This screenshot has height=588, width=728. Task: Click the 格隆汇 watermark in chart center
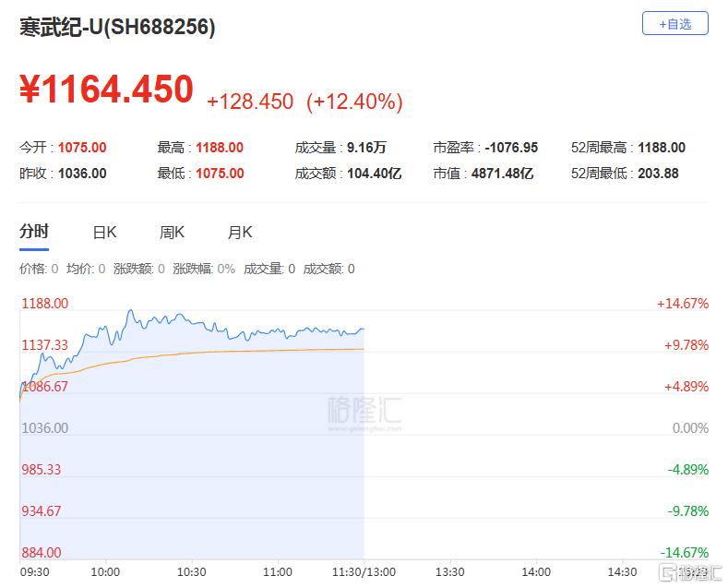(364, 409)
